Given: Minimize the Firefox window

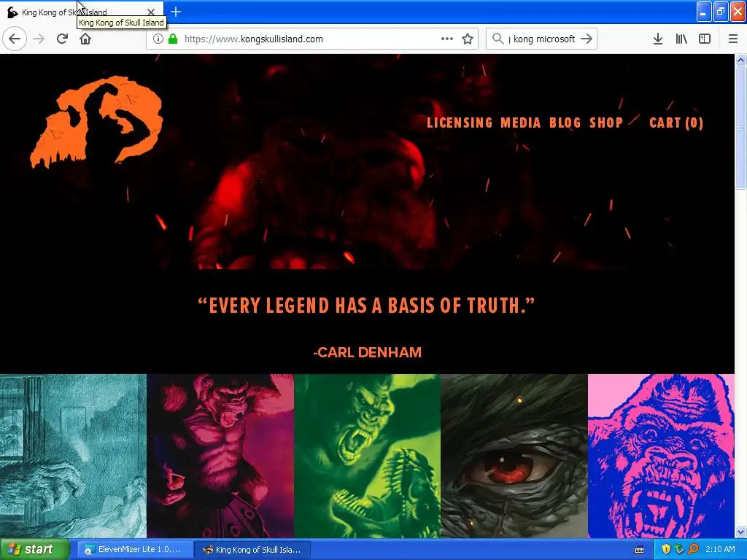Looking at the screenshot, I should point(704,12).
